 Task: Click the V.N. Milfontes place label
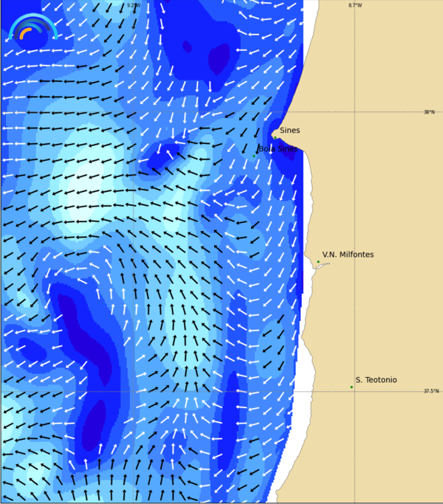tap(348, 255)
